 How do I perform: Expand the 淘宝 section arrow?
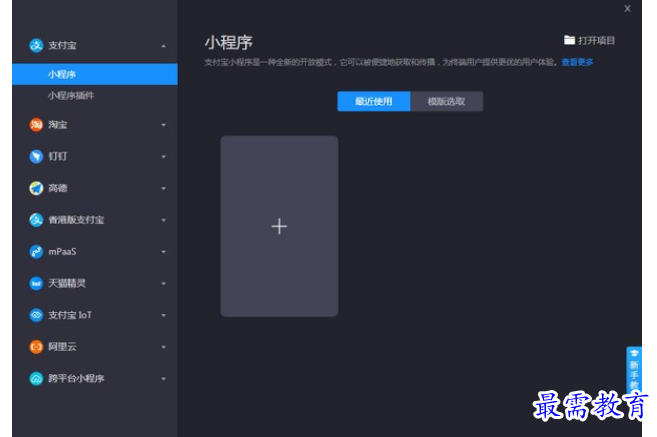click(164, 125)
